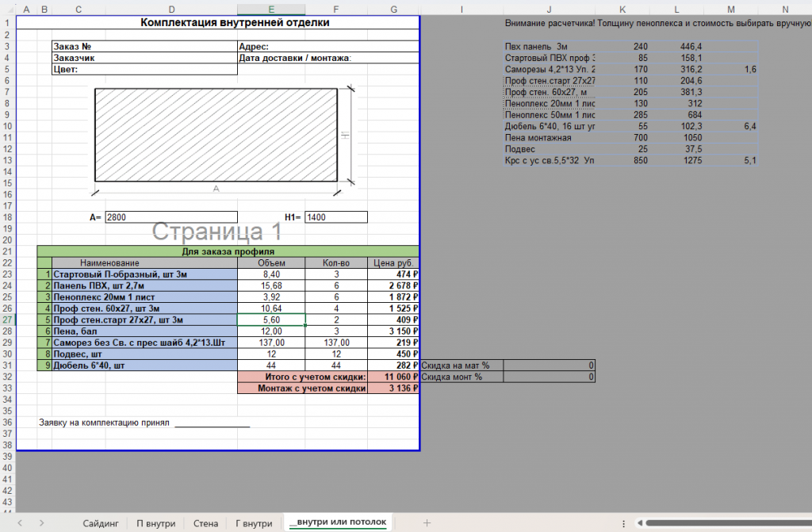Select the внутри или потолок tab

(338, 522)
